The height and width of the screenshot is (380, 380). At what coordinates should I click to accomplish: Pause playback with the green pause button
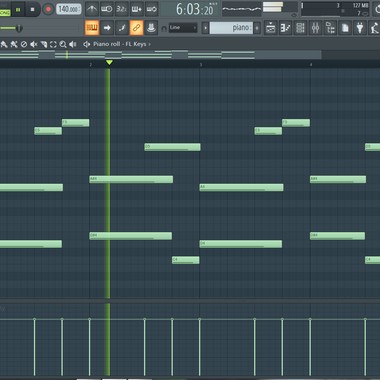(x=18, y=9)
